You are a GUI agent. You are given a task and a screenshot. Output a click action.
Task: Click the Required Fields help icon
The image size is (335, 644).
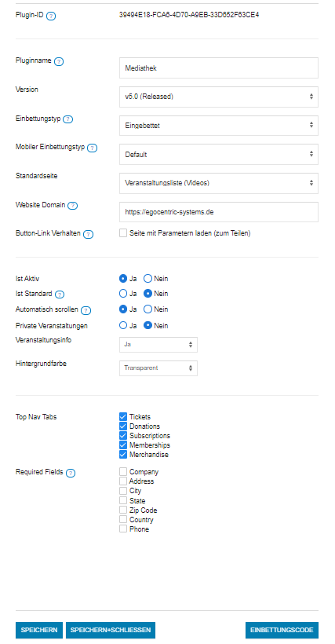(x=71, y=473)
